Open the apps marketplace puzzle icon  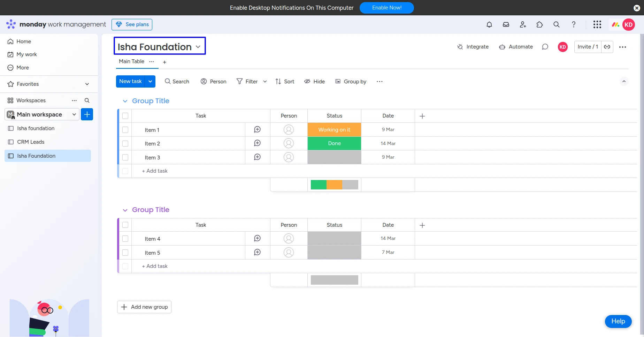tap(539, 24)
